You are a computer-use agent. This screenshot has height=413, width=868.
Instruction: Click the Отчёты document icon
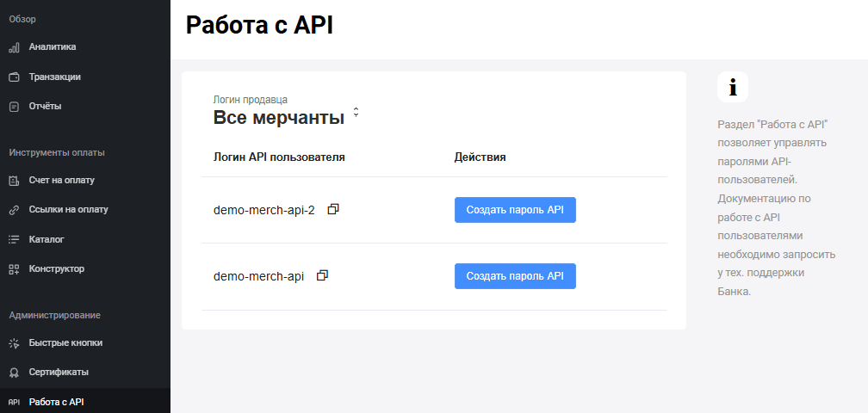point(14,107)
